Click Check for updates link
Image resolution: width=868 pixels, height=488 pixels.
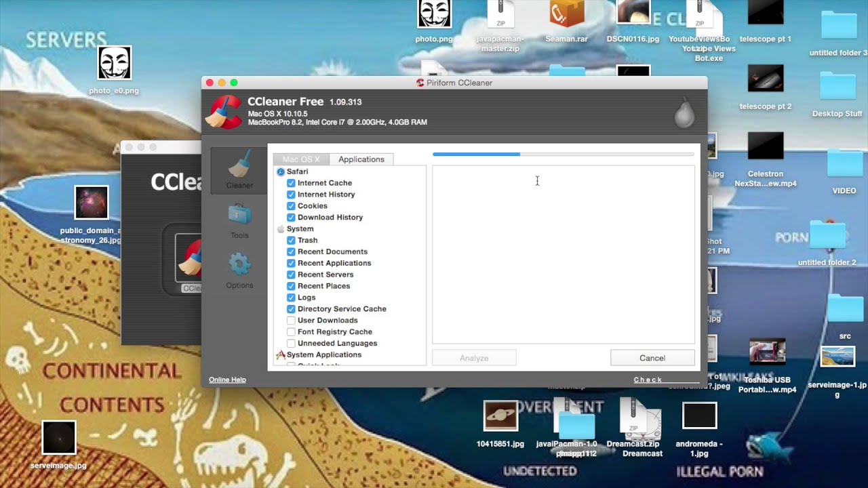coord(648,380)
